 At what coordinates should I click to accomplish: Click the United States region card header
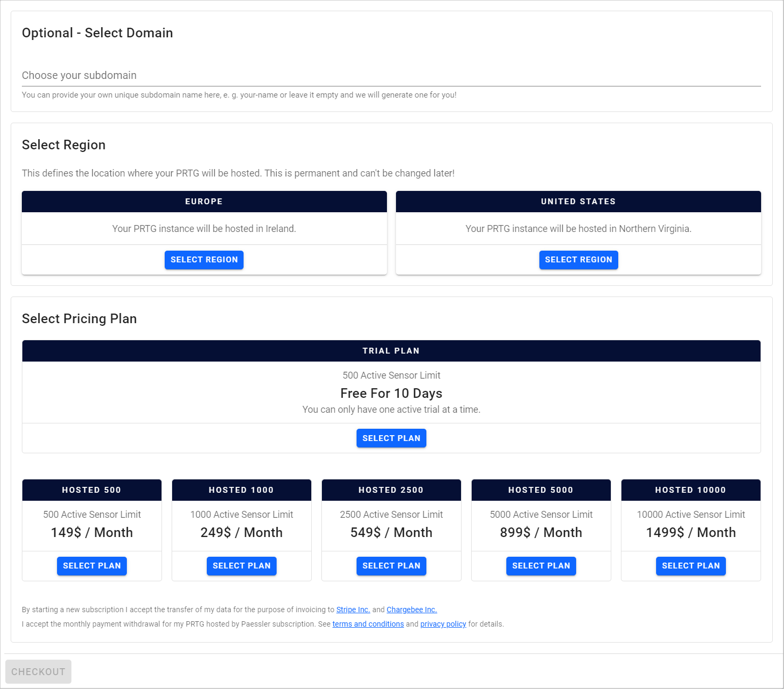pyautogui.click(x=578, y=202)
